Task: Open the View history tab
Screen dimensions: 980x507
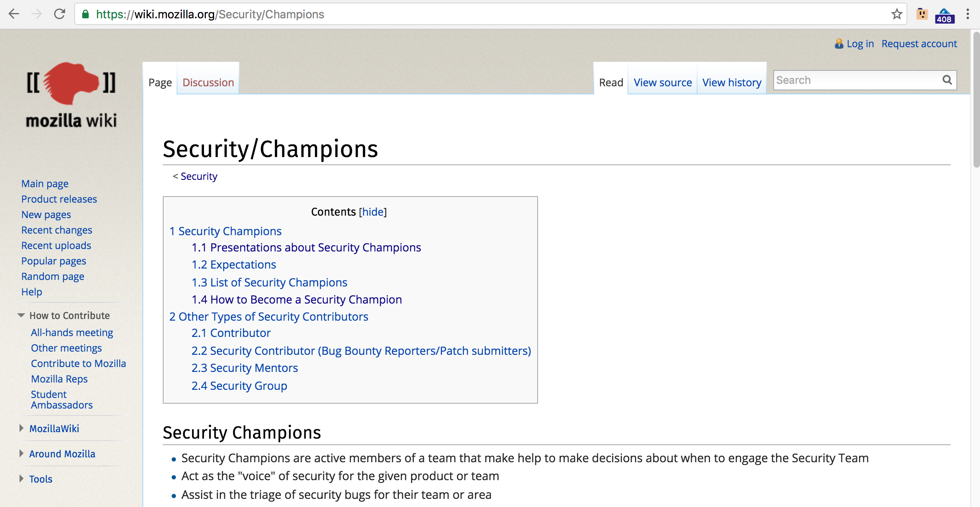Action: pyautogui.click(x=731, y=83)
